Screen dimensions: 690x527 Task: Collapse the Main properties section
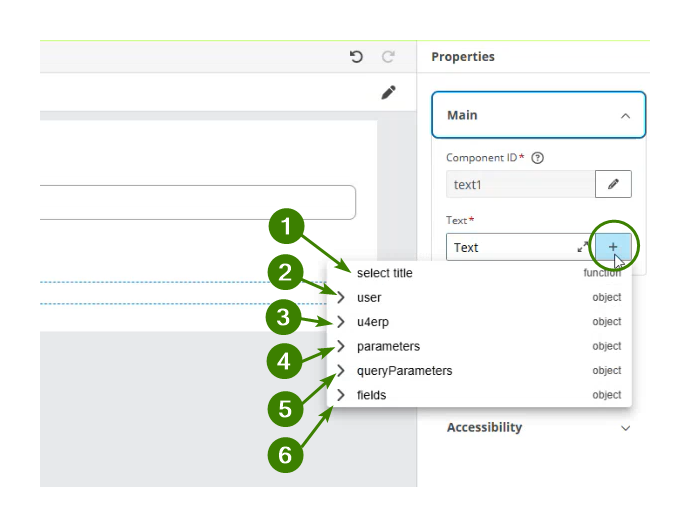coord(625,116)
